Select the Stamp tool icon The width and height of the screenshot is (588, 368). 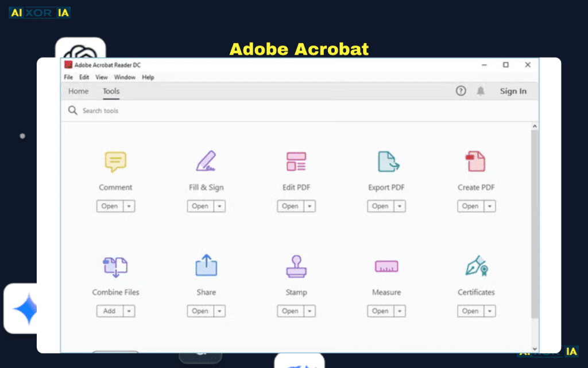point(296,266)
